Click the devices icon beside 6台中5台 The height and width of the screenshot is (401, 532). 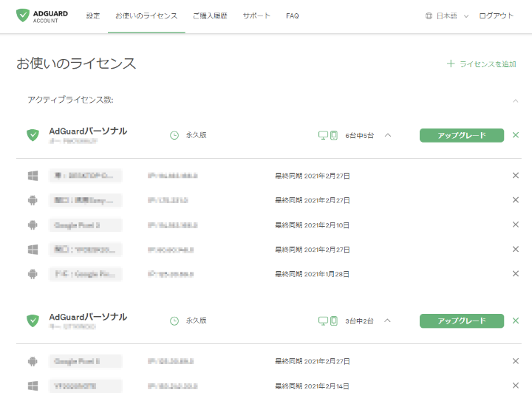(x=328, y=135)
